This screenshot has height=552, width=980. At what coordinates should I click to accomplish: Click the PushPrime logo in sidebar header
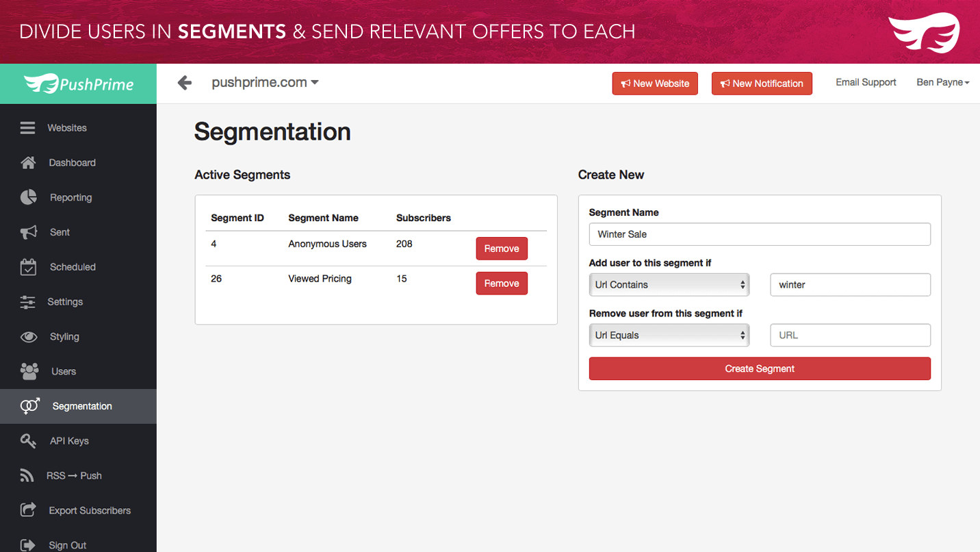coord(79,84)
